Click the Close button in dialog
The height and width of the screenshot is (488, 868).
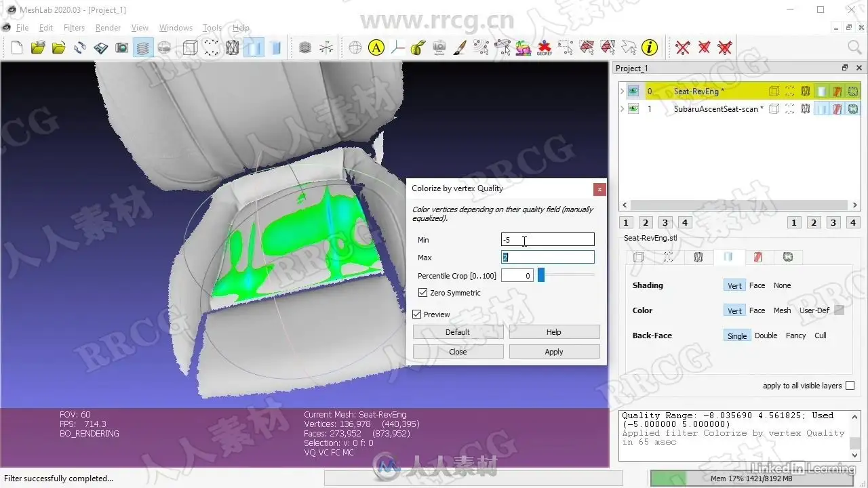click(458, 352)
